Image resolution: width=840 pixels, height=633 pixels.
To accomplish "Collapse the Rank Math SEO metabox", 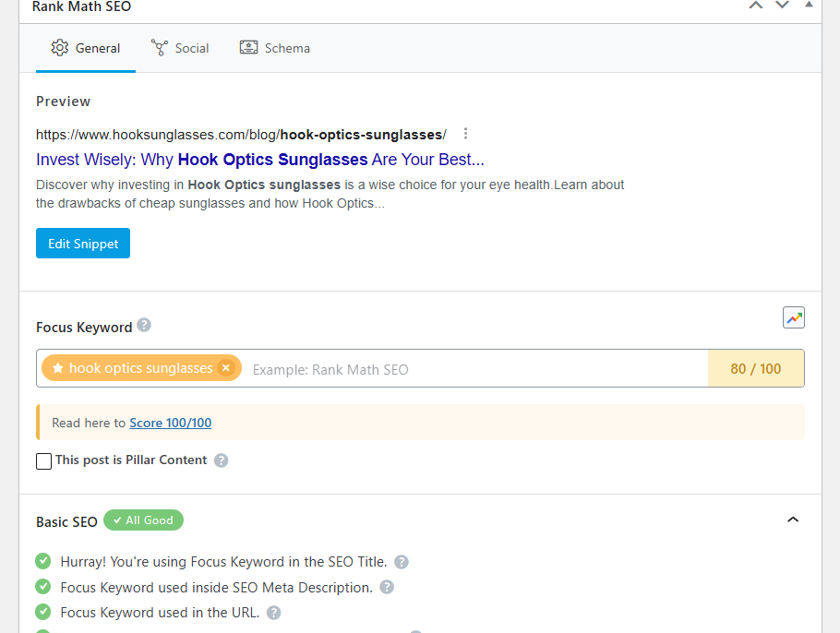I will coord(809,5).
